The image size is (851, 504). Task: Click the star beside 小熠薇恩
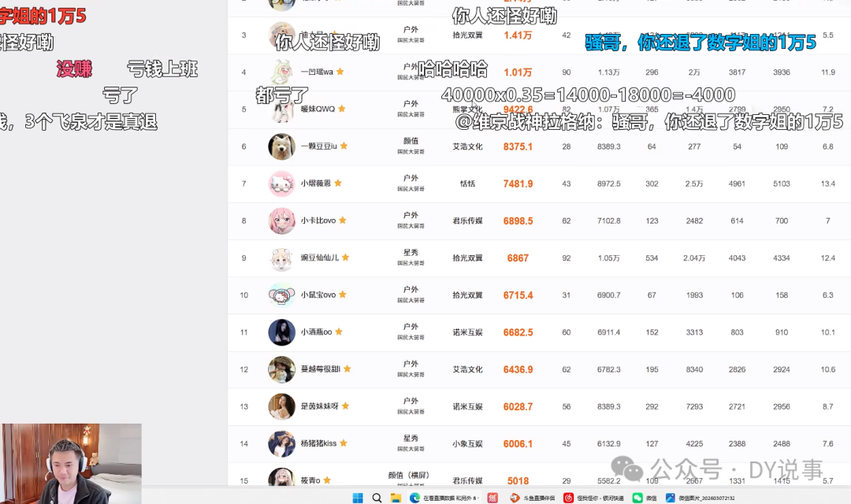(x=338, y=183)
